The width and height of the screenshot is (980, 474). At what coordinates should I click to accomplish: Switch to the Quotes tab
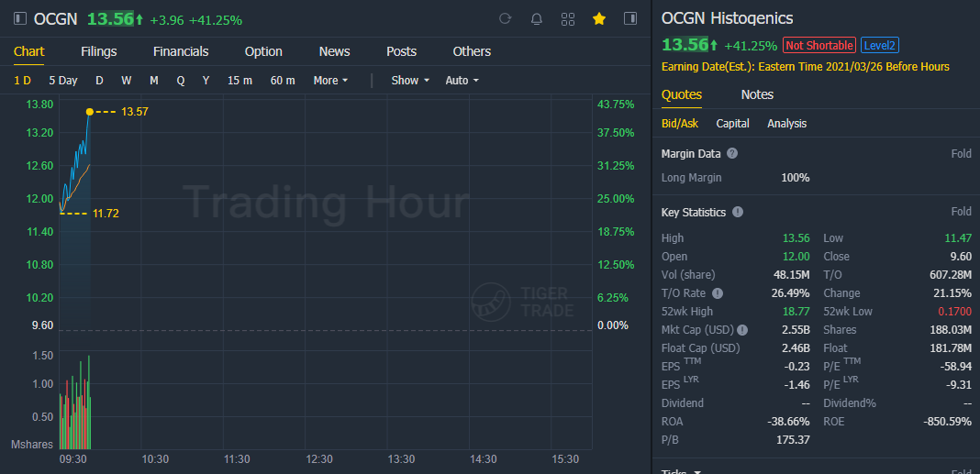coord(681,95)
